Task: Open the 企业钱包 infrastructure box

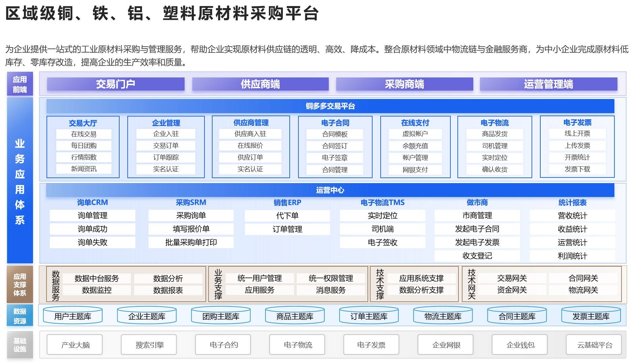Action: [x=520, y=345]
